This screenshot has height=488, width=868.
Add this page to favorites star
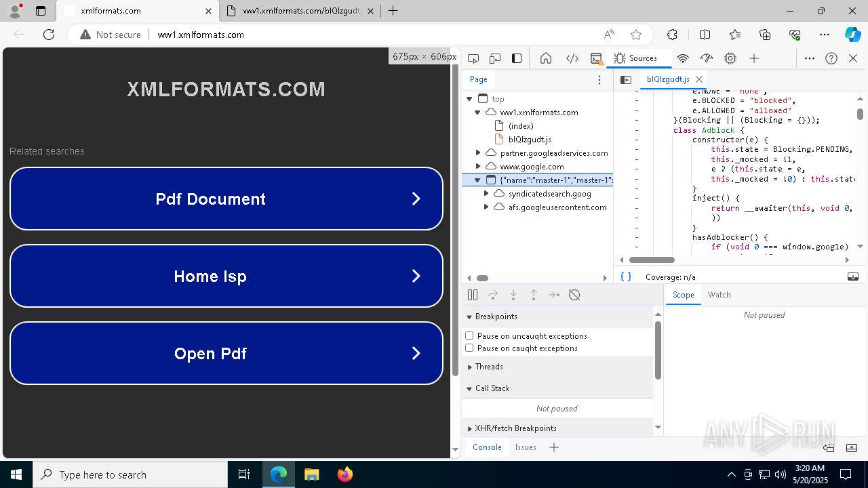click(635, 35)
